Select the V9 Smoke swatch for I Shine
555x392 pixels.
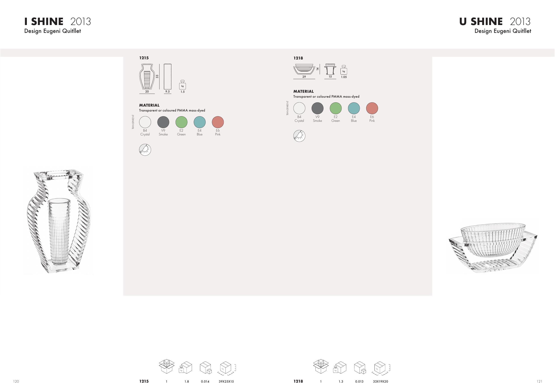163,122
